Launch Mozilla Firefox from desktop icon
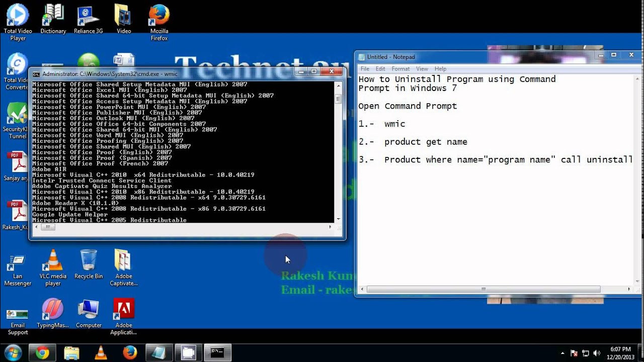Screen dimensions: 644x362 click(159, 22)
